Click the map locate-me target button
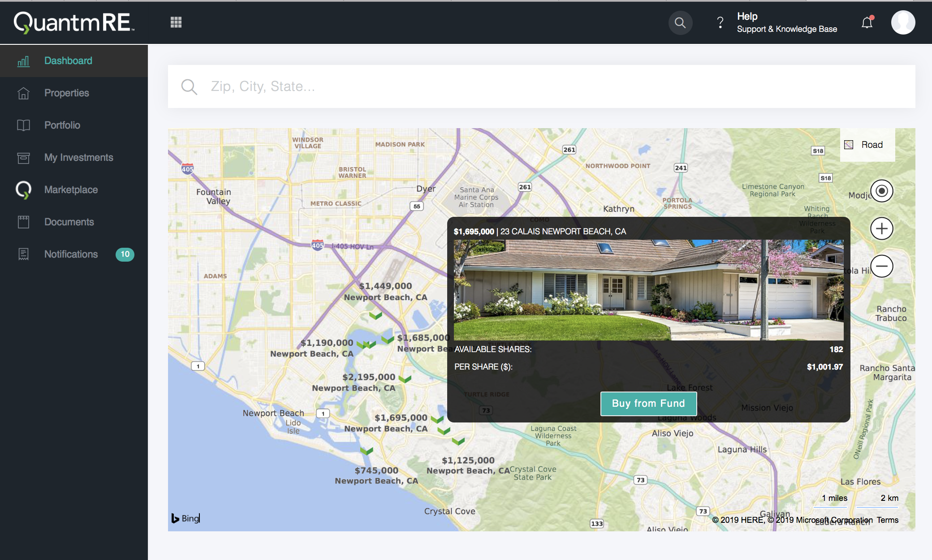This screenshot has width=932, height=560. coord(881,191)
